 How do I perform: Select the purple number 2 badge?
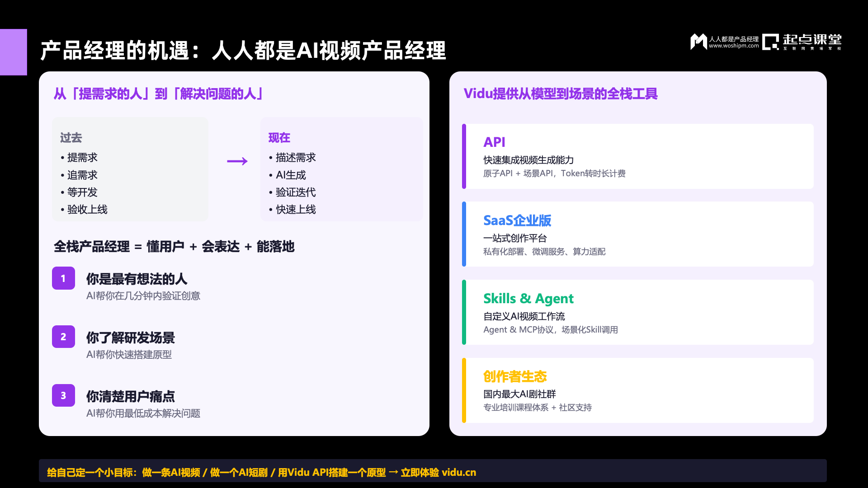(x=63, y=337)
